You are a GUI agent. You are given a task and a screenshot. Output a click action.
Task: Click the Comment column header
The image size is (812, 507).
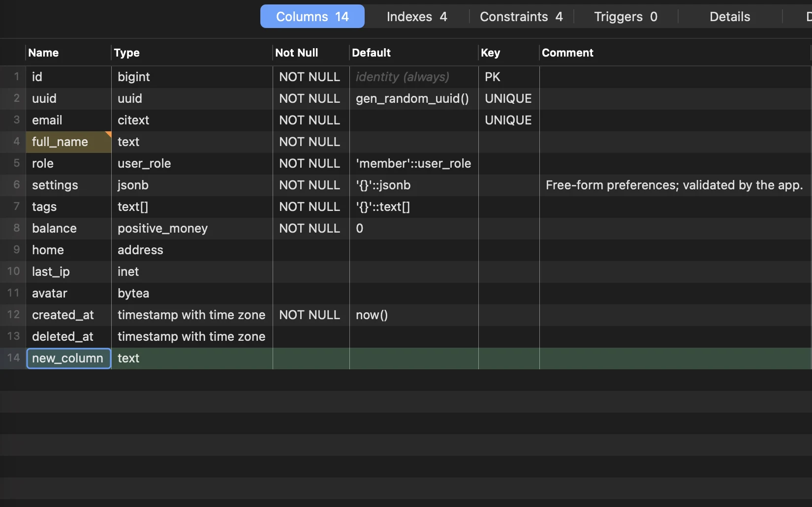(x=675, y=53)
